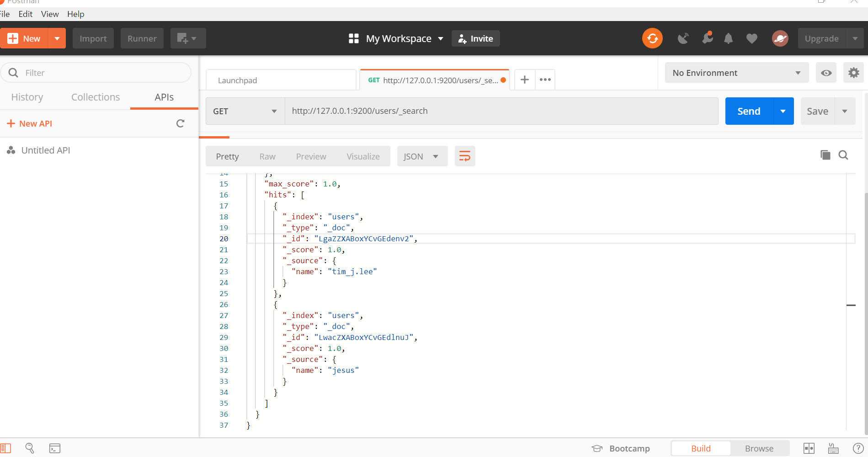
Task: Click the sync status icon
Action: [x=652, y=38]
